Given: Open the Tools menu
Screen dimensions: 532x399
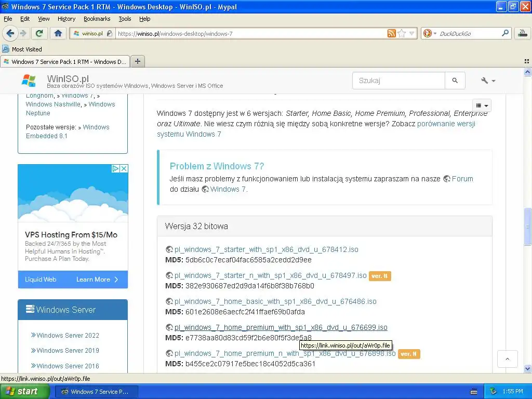Looking at the screenshot, I should click(125, 19).
